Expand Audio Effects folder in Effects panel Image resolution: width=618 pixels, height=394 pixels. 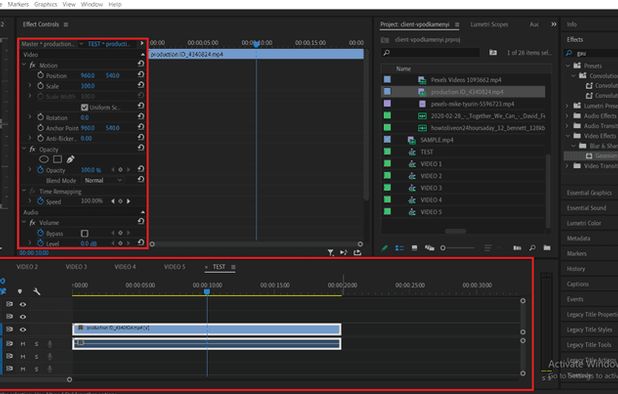coord(568,116)
